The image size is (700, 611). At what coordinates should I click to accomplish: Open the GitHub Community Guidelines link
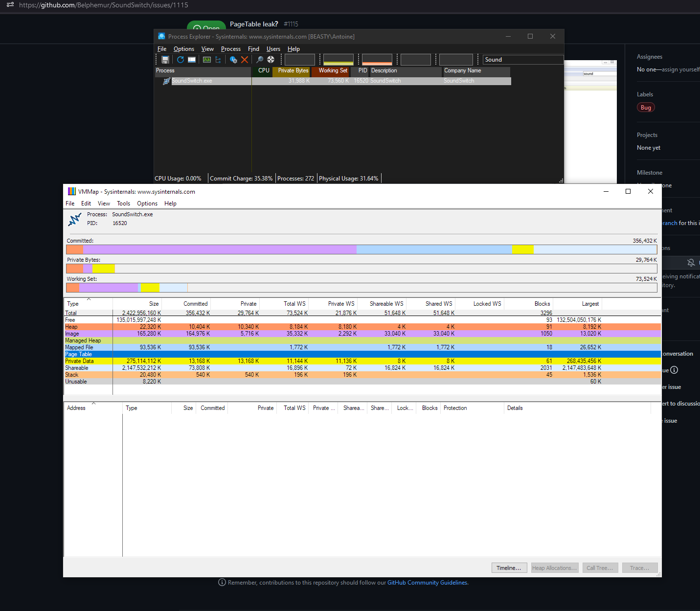coord(427,583)
